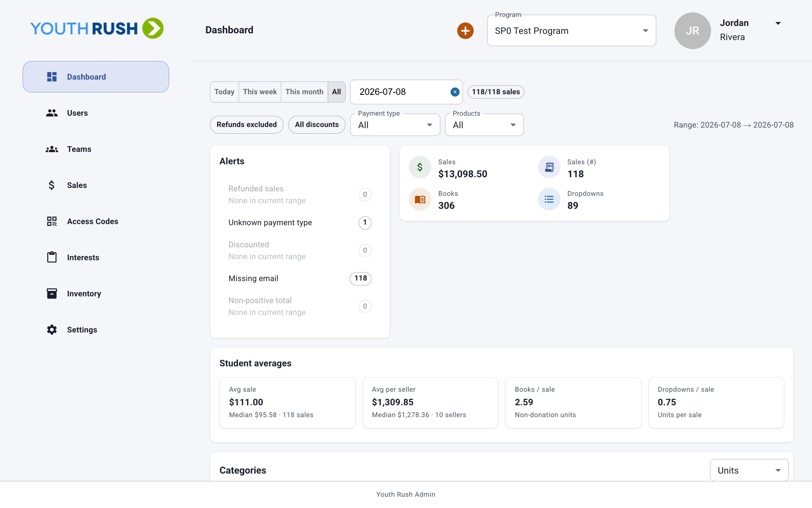Viewport: 812px width, 508px height.
Task: Navigate to Teams
Action: 96,149
